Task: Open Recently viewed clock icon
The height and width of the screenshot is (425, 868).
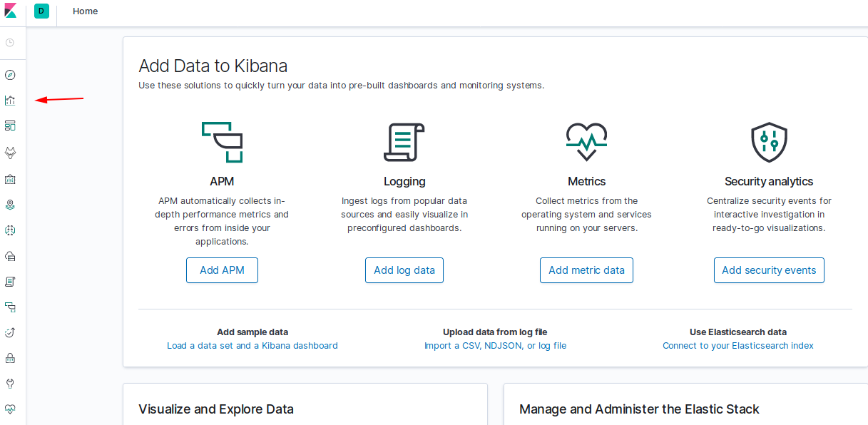Action: pos(10,43)
